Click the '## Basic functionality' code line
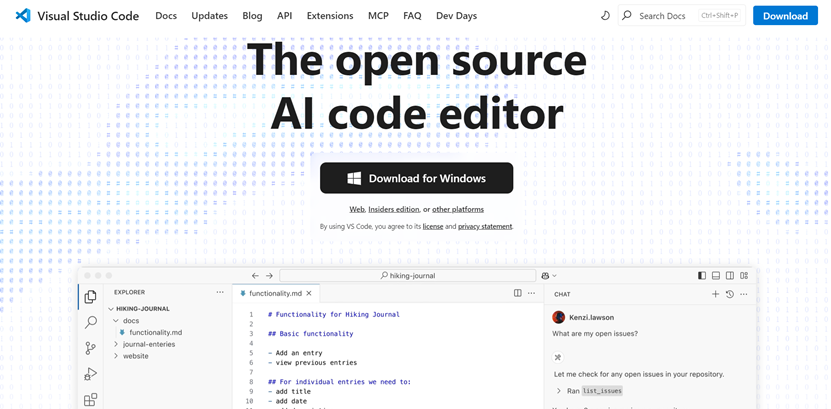The height and width of the screenshot is (409, 831). pyautogui.click(x=311, y=334)
